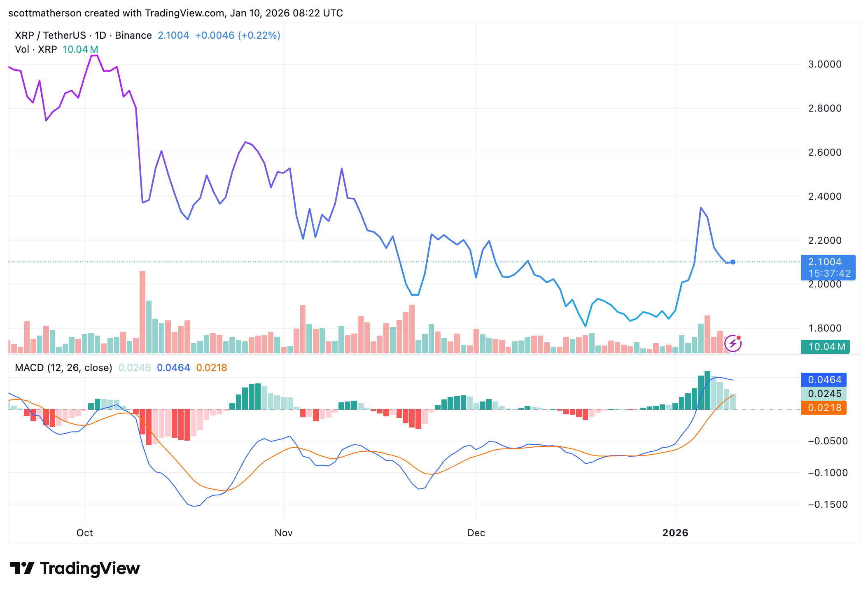The height and width of the screenshot is (593, 868).
Task: Click the orange 0.0218 value in MACD legend
Action: pyautogui.click(x=212, y=368)
